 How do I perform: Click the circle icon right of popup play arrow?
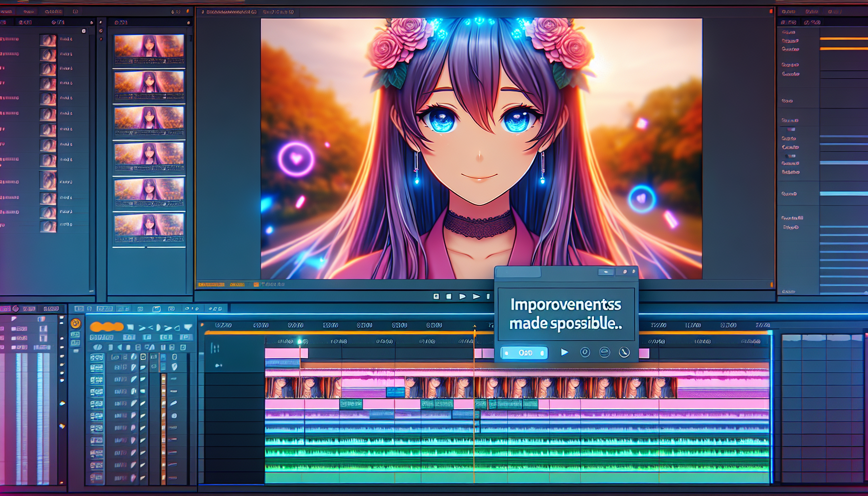coord(585,352)
